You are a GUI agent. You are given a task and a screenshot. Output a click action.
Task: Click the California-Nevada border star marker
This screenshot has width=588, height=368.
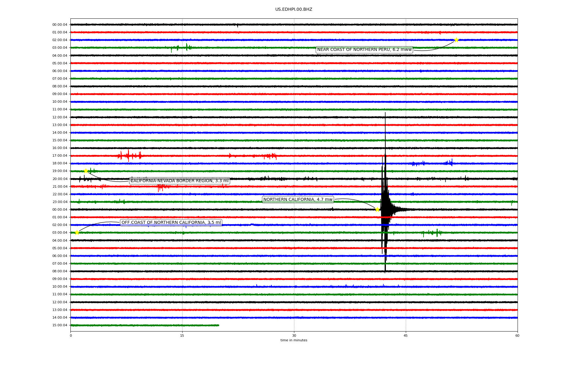[86, 171]
